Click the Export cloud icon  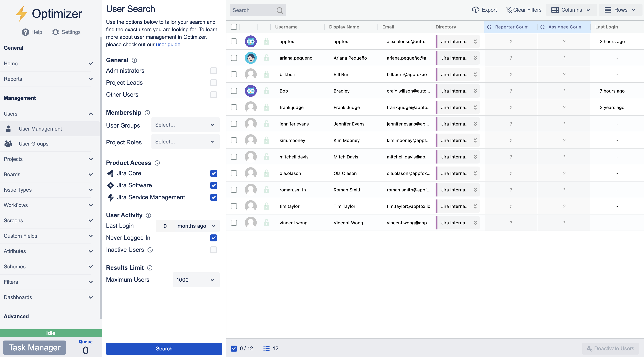[475, 10]
